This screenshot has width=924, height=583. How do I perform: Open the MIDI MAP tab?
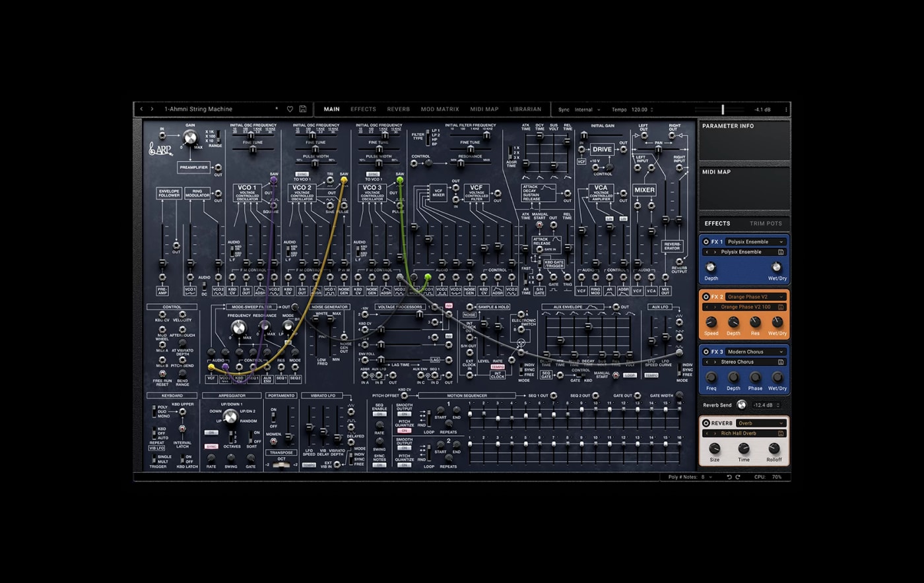484,109
